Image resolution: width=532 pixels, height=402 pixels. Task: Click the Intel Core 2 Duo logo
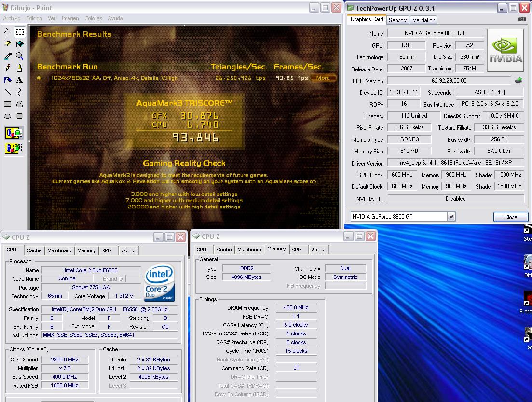(160, 282)
